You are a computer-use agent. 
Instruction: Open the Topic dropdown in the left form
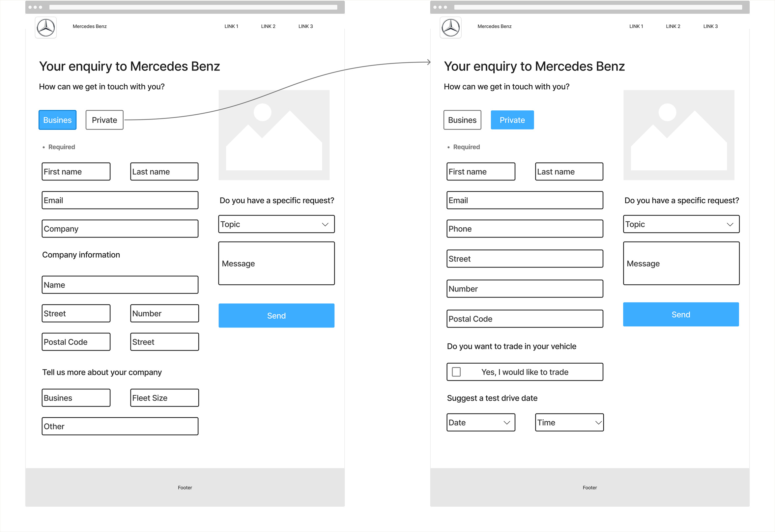276,224
